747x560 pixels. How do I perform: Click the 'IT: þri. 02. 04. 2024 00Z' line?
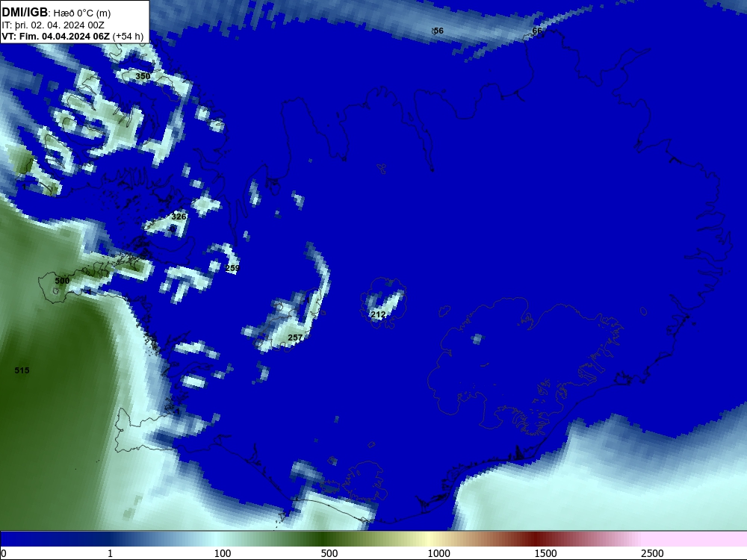click(x=53, y=25)
